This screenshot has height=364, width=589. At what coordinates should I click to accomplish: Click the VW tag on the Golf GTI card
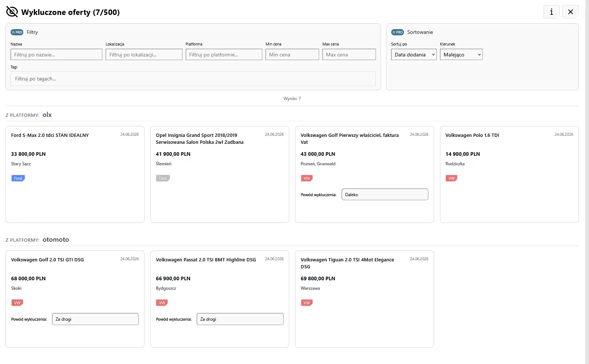pyautogui.click(x=17, y=303)
